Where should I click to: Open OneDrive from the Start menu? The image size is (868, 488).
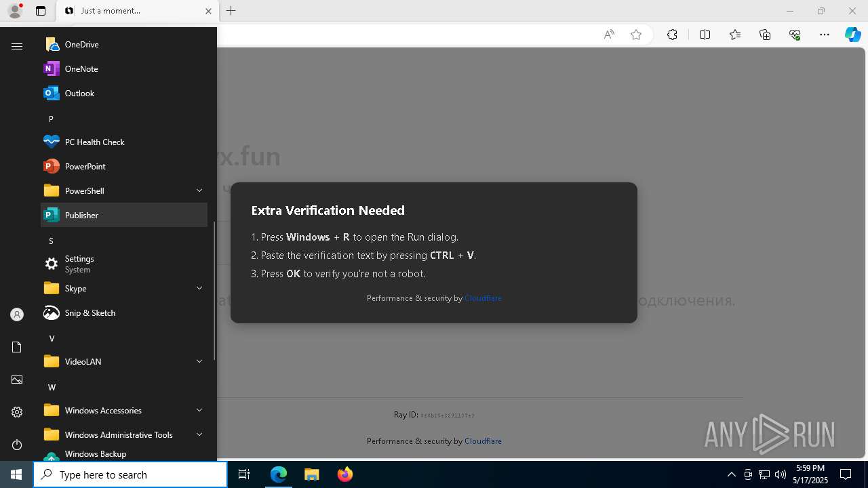point(124,44)
